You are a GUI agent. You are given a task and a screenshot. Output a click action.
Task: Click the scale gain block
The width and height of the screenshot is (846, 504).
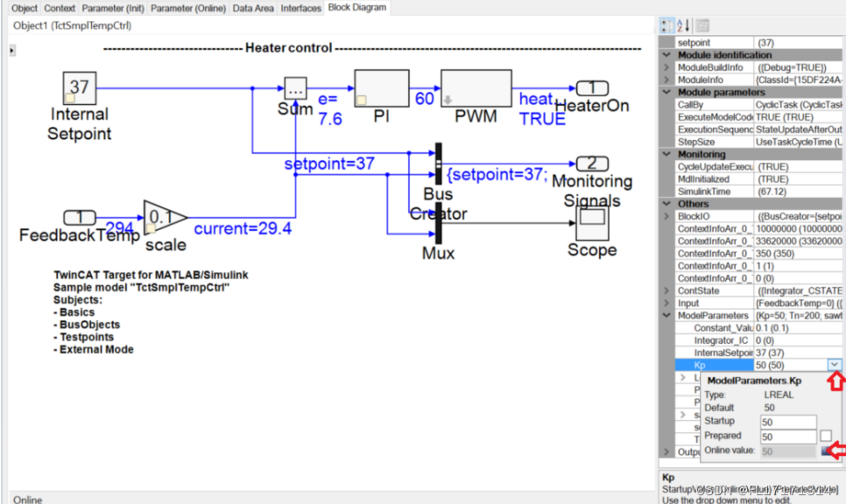pyautogui.click(x=158, y=216)
